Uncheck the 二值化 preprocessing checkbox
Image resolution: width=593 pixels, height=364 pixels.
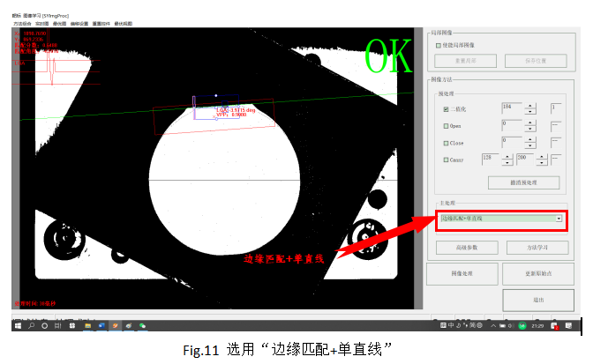[x=446, y=109]
